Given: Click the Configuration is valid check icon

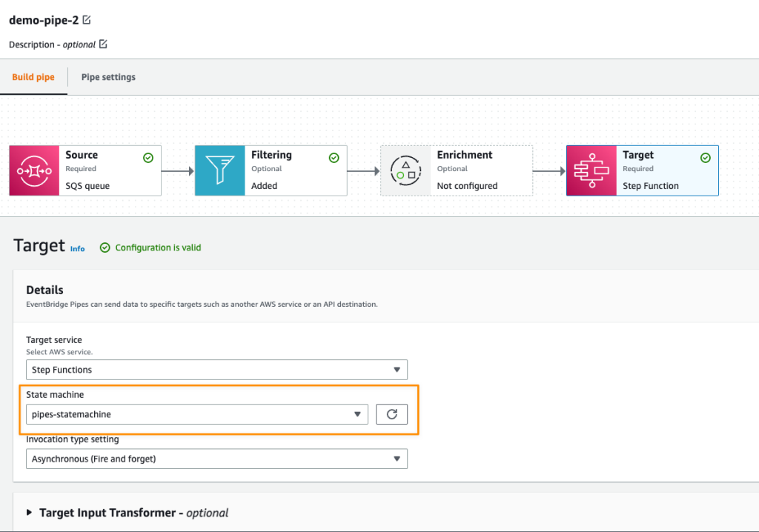Looking at the screenshot, I should (x=105, y=247).
